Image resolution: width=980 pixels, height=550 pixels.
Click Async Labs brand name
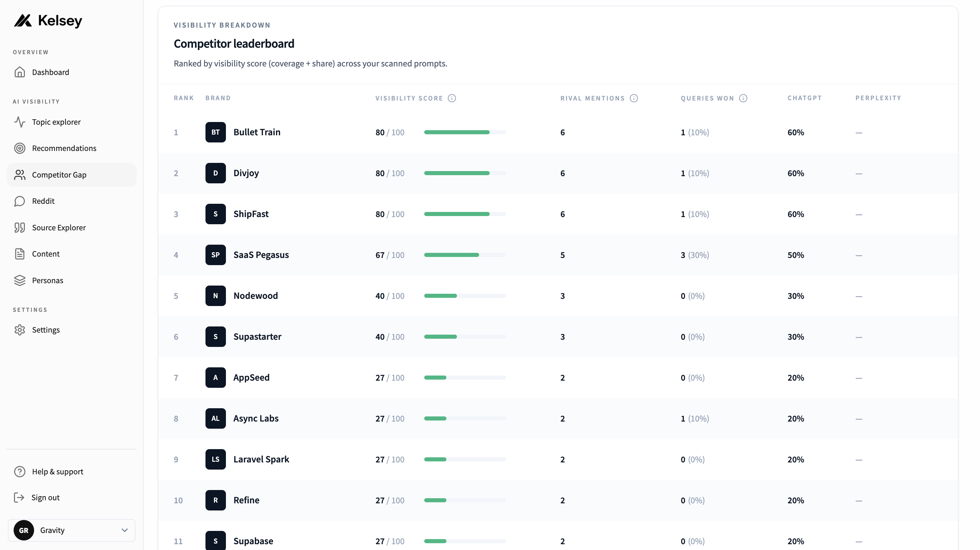click(x=256, y=419)
